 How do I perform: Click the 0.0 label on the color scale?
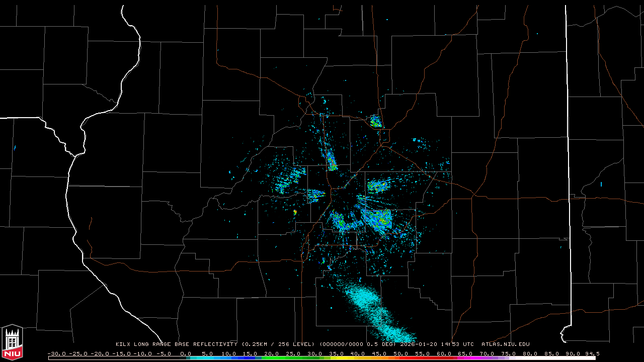[186, 353]
